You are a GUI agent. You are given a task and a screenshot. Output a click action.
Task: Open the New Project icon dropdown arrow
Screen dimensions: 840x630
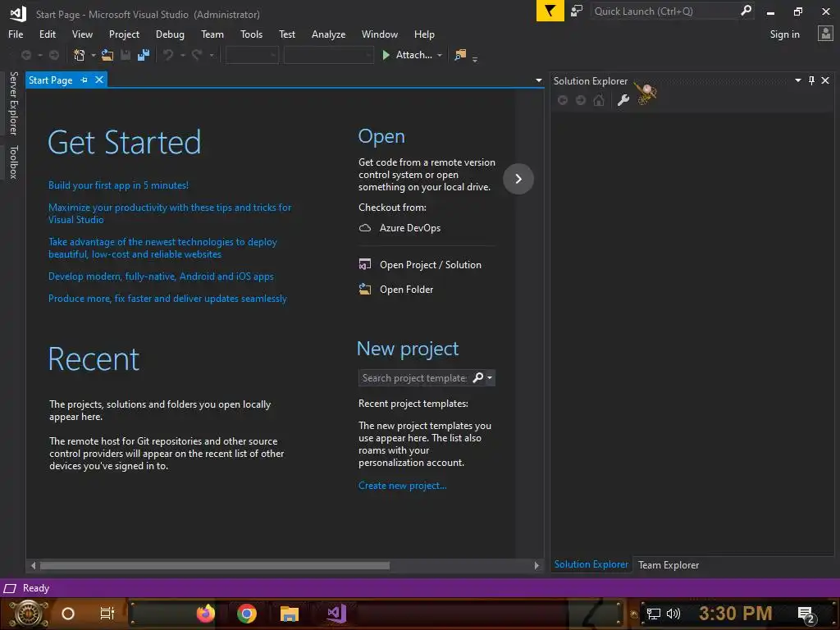click(94, 55)
